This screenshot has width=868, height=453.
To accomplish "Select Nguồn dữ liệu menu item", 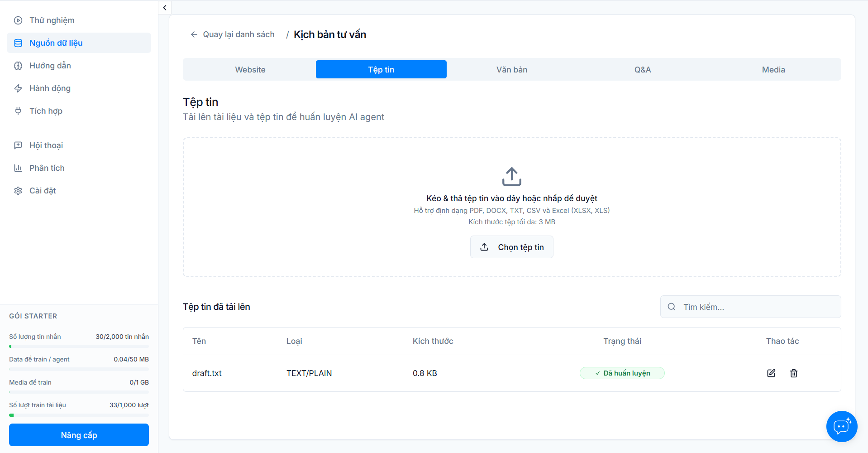I will point(79,43).
